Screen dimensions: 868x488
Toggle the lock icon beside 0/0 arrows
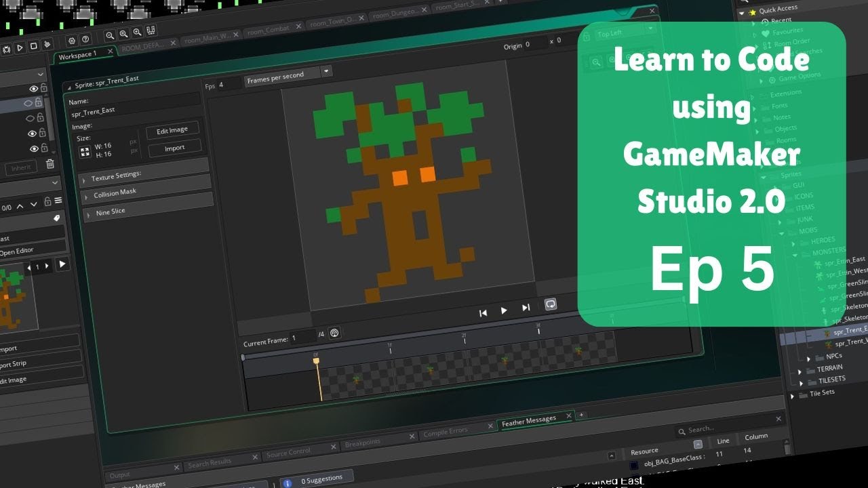click(x=47, y=202)
